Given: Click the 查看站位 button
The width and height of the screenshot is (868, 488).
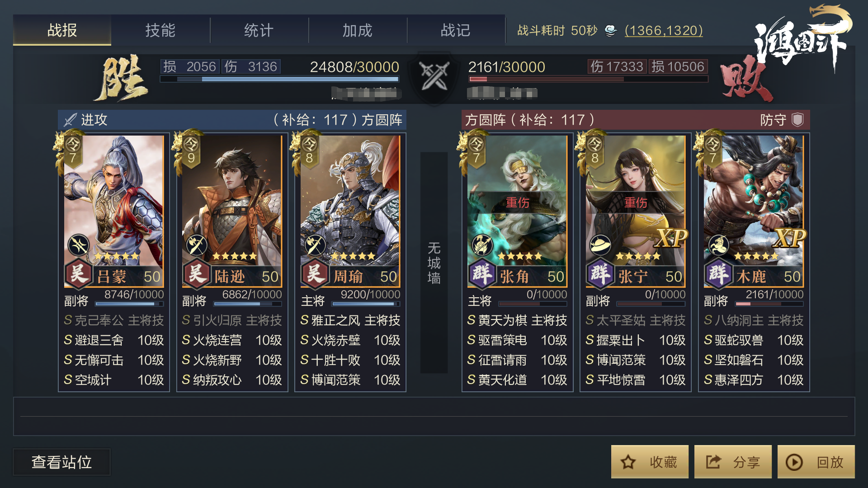Looking at the screenshot, I should click(61, 462).
